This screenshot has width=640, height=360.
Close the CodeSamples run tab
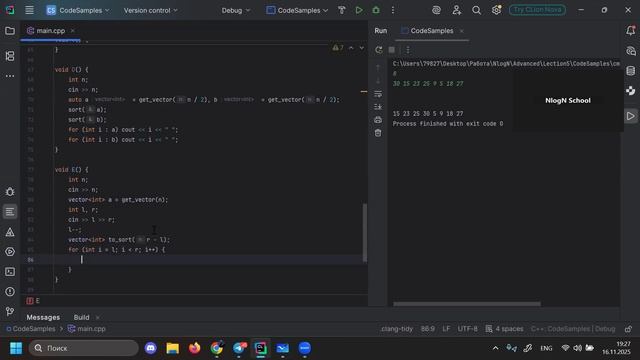(462, 31)
